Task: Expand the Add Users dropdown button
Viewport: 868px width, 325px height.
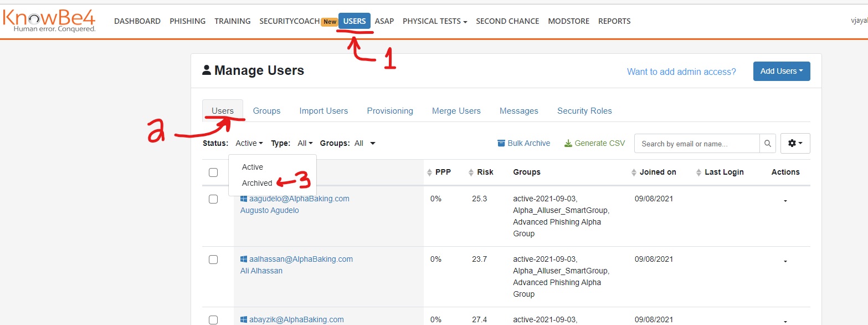Action: coord(782,71)
